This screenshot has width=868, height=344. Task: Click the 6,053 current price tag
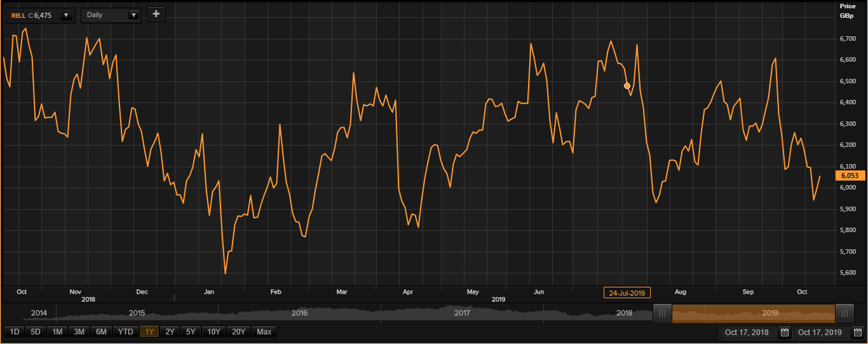849,175
